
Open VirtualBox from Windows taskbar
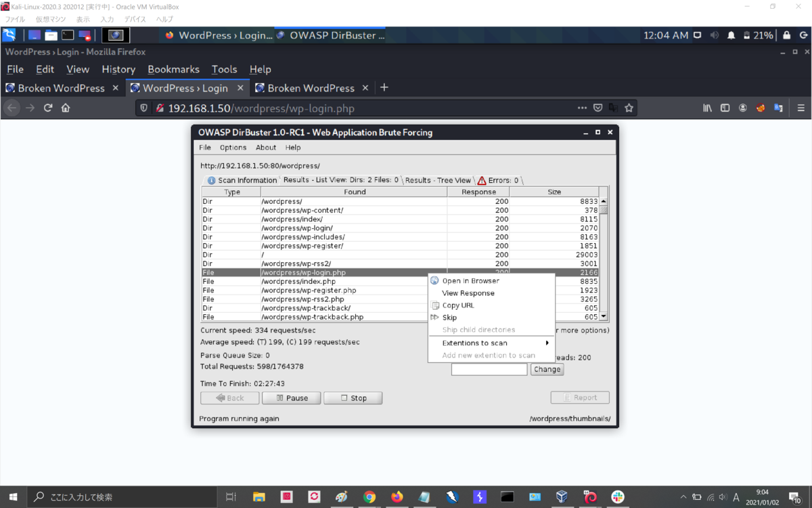click(562, 496)
